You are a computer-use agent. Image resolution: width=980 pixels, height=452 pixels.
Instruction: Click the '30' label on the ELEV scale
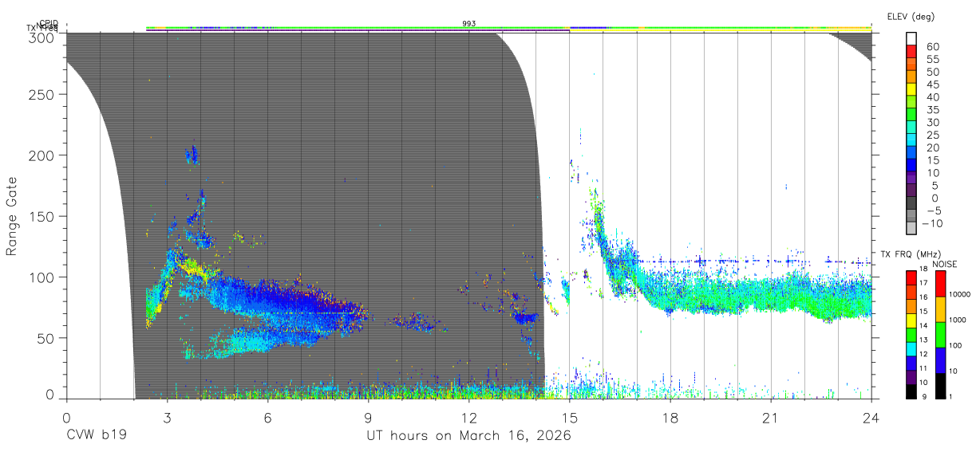(932, 122)
